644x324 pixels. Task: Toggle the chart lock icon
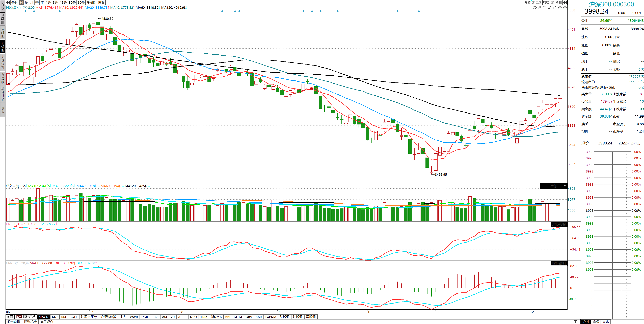[x=555, y=8]
